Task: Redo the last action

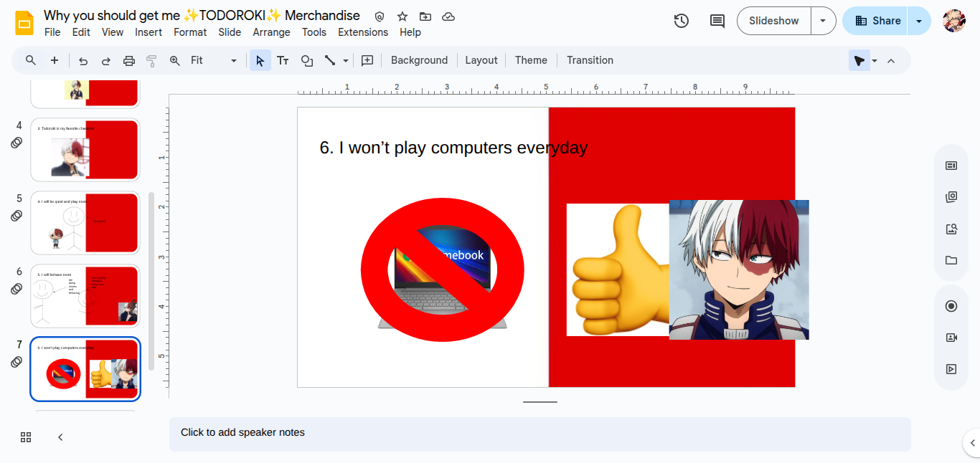Action: [x=106, y=60]
